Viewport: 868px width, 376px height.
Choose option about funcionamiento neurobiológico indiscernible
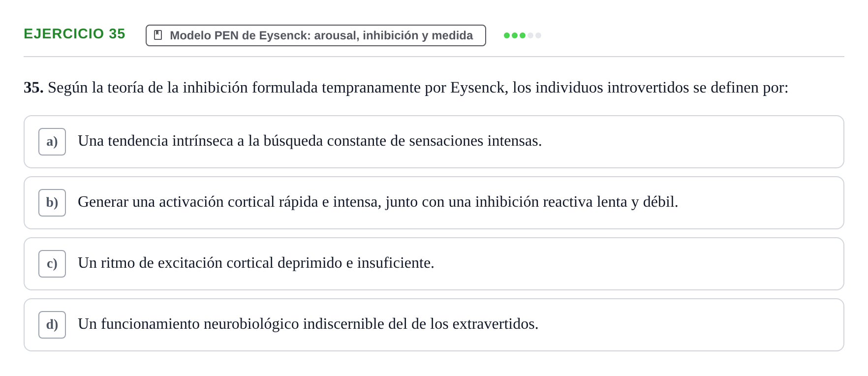click(x=434, y=325)
